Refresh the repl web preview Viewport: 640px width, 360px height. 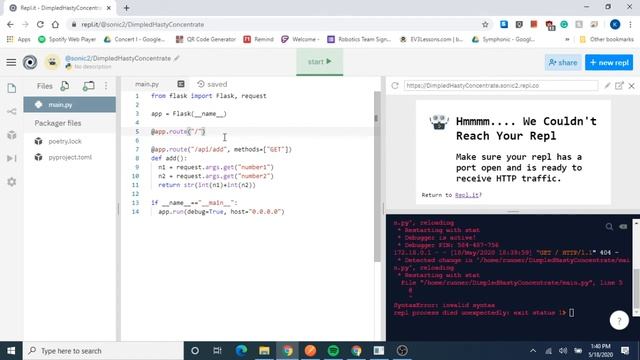pos(395,86)
